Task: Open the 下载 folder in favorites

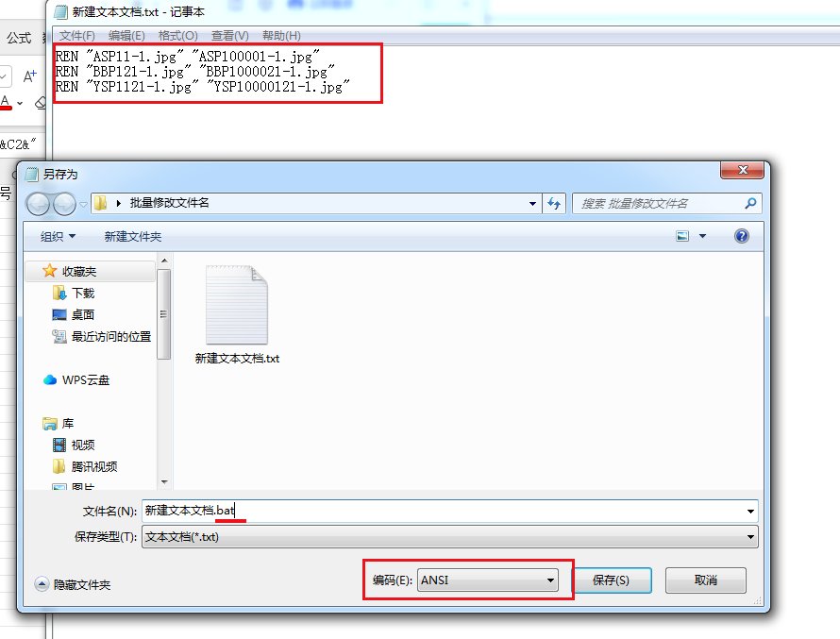Action: pos(83,293)
